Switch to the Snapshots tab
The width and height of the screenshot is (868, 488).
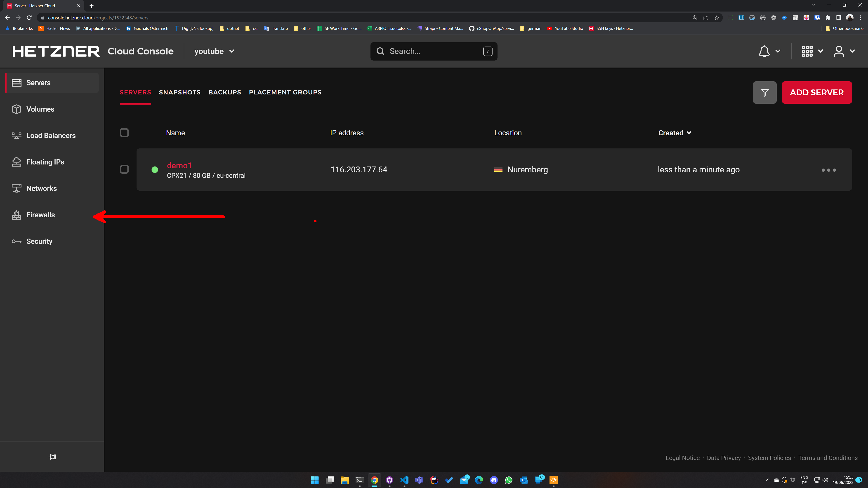(180, 92)
